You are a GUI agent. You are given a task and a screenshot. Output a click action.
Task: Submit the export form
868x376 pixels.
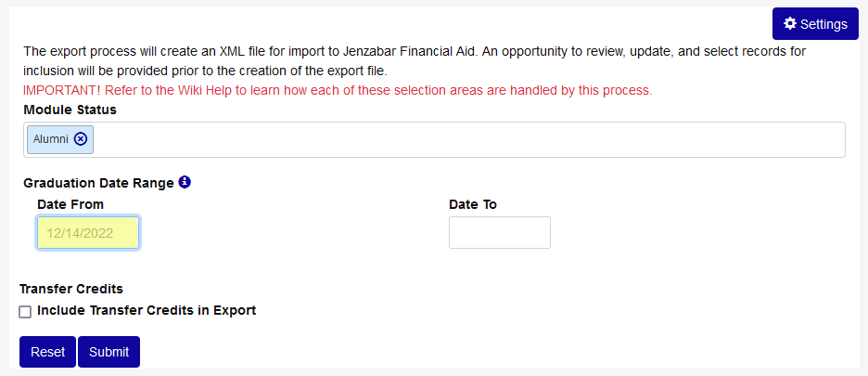tap(108, 352)
